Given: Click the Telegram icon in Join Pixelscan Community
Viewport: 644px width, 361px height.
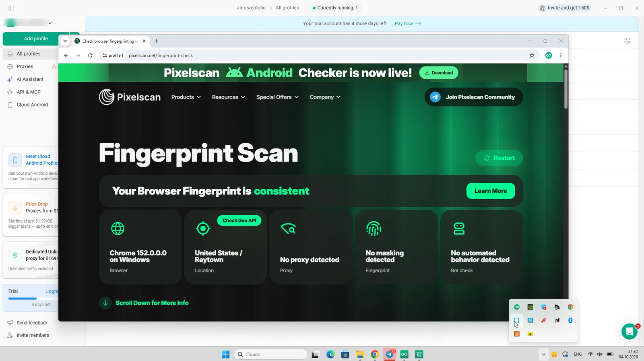Looking at the screenshot, I should (435, 97).
